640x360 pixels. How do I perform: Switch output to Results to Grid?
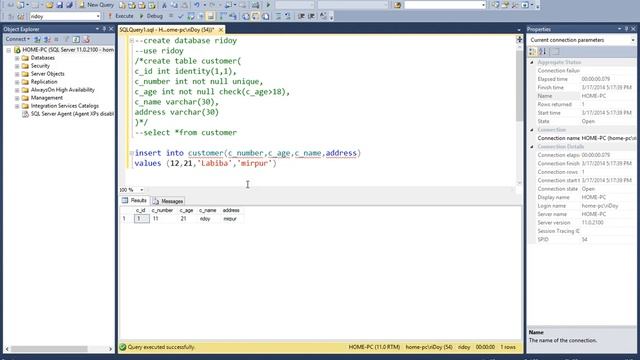click(x=256, y=16)
